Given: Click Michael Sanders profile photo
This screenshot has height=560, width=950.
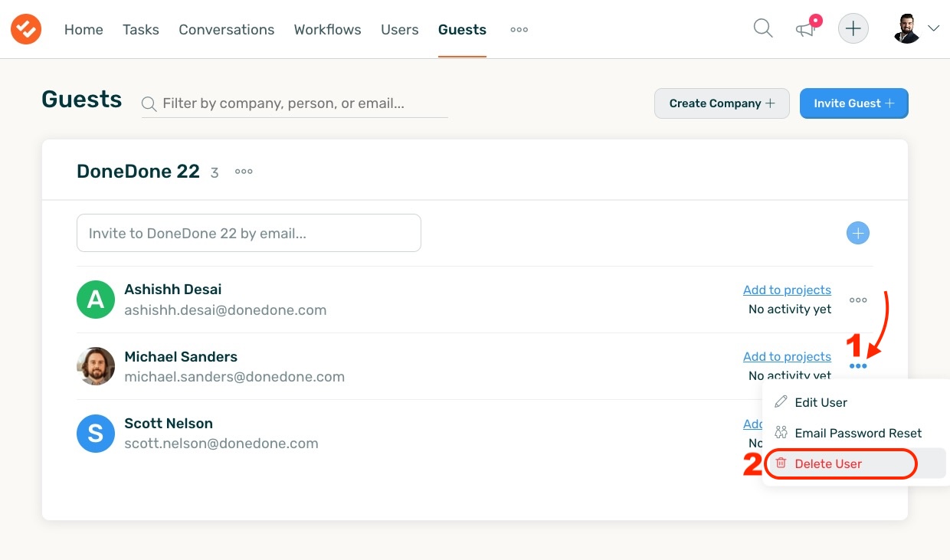Looking at the screenshot, I should click(96, 366).
